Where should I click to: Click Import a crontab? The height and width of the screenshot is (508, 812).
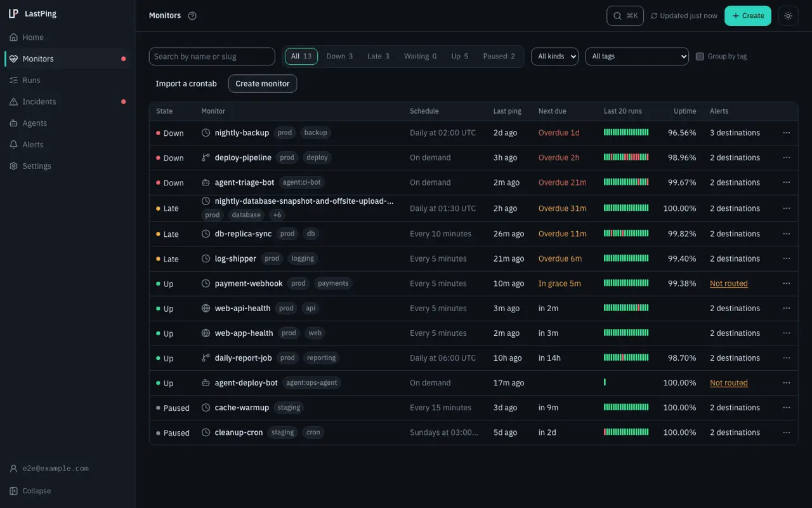186,84
